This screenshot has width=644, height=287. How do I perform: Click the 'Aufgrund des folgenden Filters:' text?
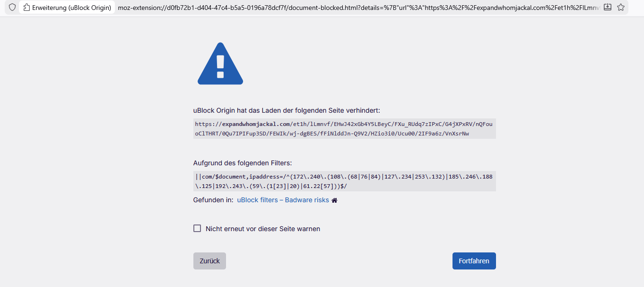(x=243, y=163)
